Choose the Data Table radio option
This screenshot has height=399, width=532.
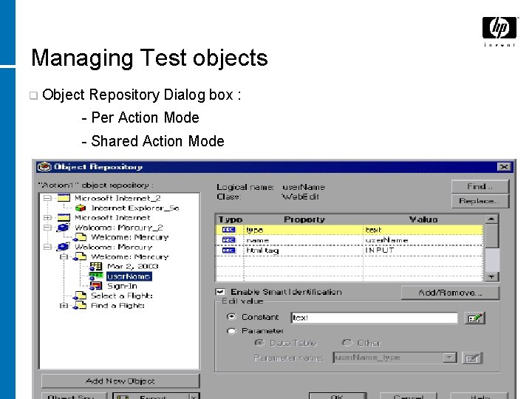click(x=259, y=343)
